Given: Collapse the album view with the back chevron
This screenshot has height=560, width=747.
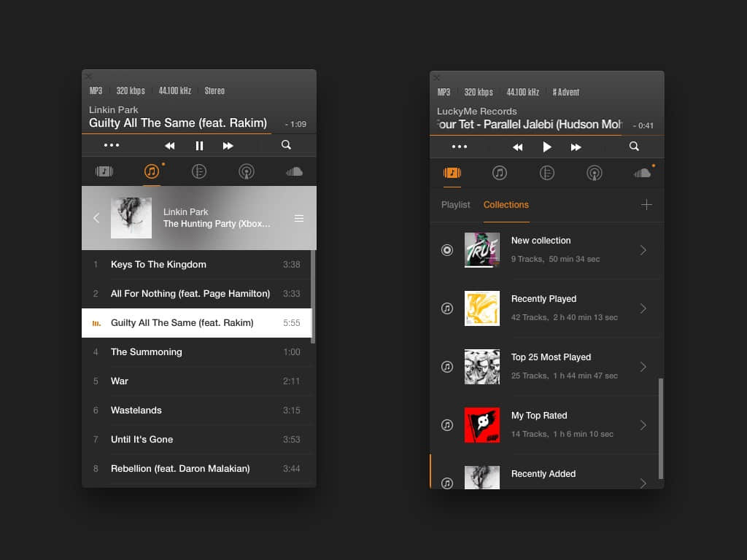Looking at the screenshot, I should [96, 218].
